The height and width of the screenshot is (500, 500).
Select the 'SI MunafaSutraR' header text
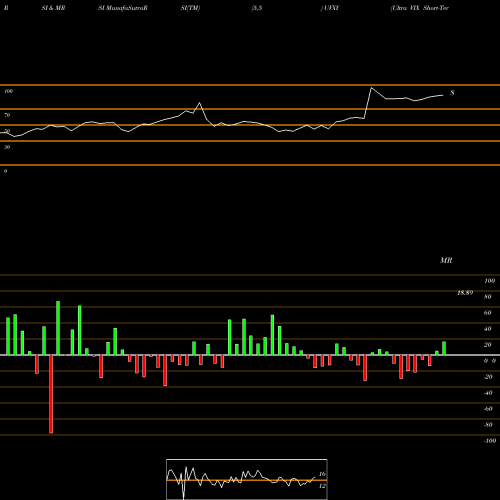pos(123,8)
